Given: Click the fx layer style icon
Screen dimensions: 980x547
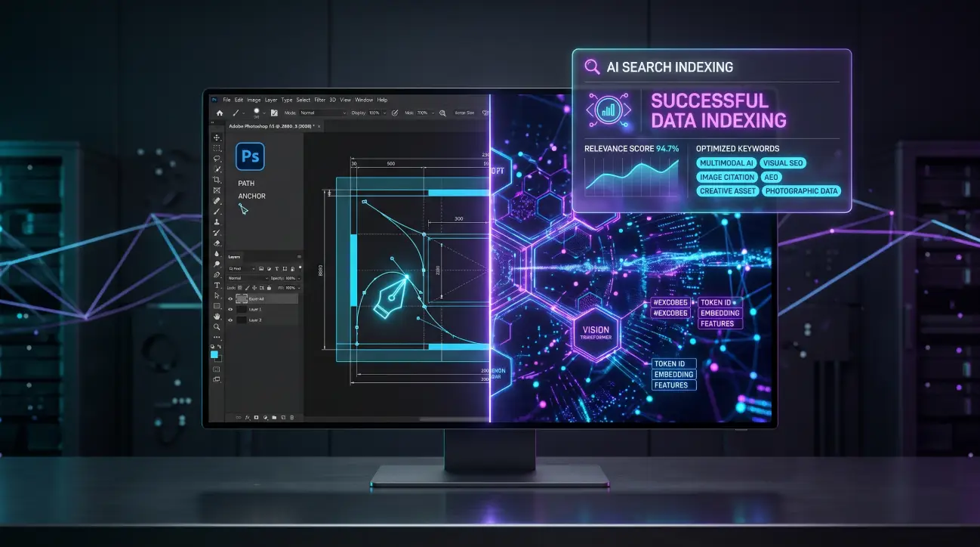Looking at the screenshot, I should (247, 417).
